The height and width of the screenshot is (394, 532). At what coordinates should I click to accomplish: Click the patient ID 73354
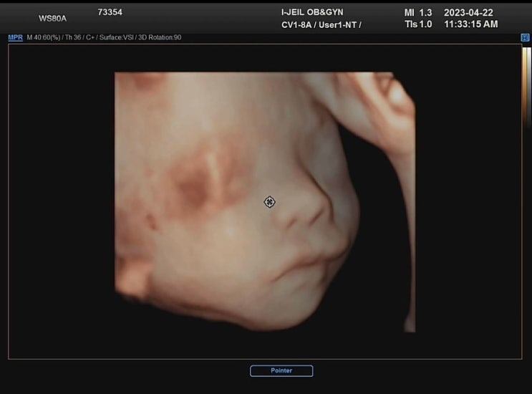(x=110, y=12)
